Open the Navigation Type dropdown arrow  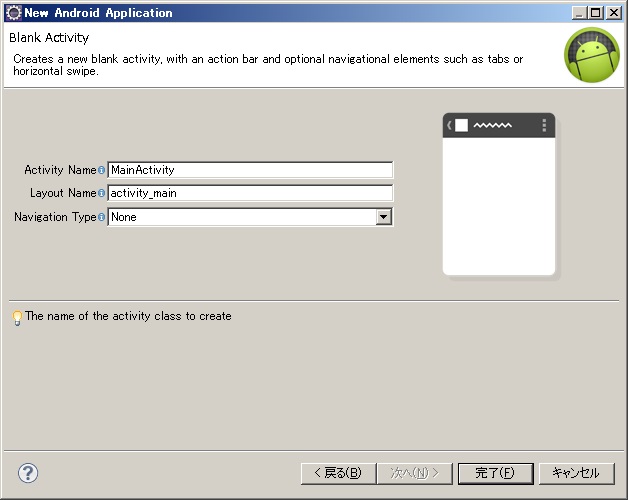(x=383, y=217)
